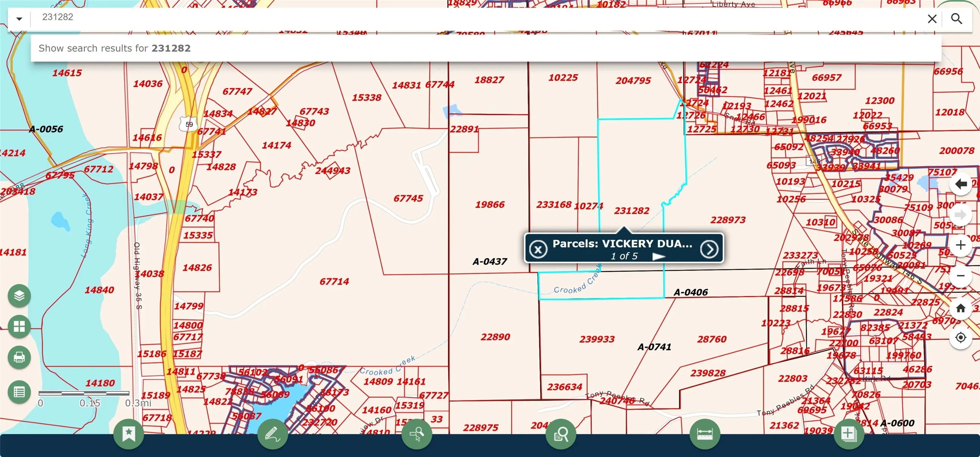Expand the search source dropdown arrow
Screen dimensions: 980x457
[19, 18]
